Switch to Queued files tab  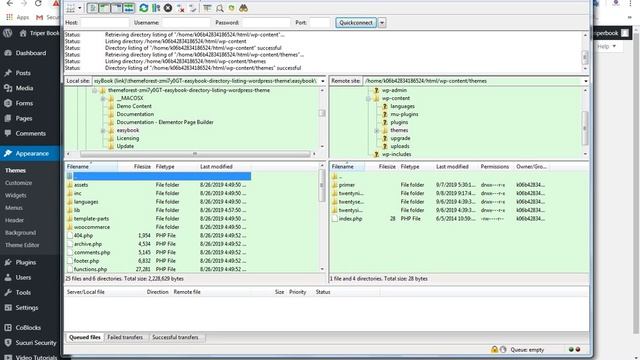click(84, 338)
